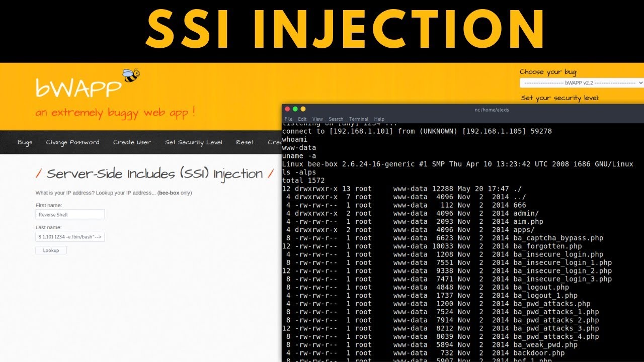Viewport: 644px width, 362px height.
Task: Click the 'backdoor.php' file entry
Action: click(539, 353)
